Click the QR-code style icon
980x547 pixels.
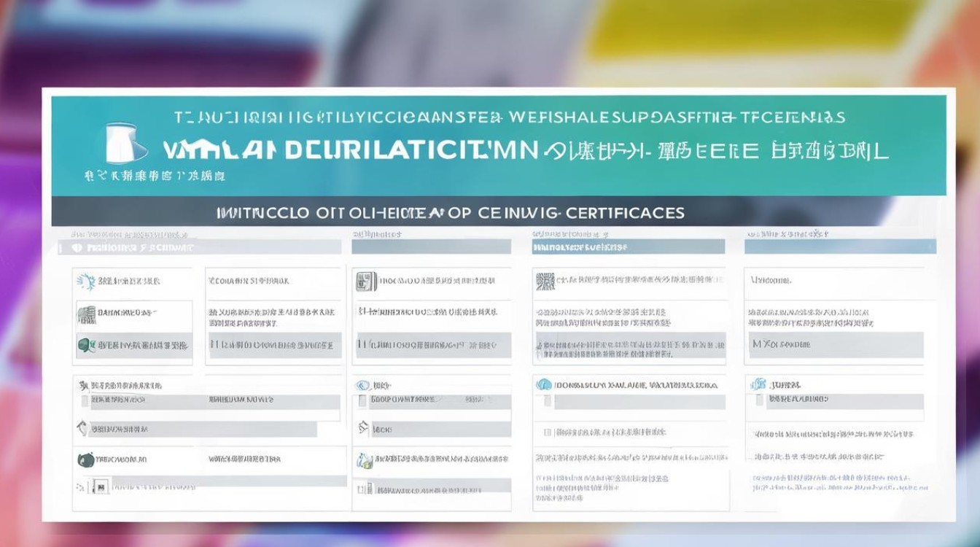point(545,281)
